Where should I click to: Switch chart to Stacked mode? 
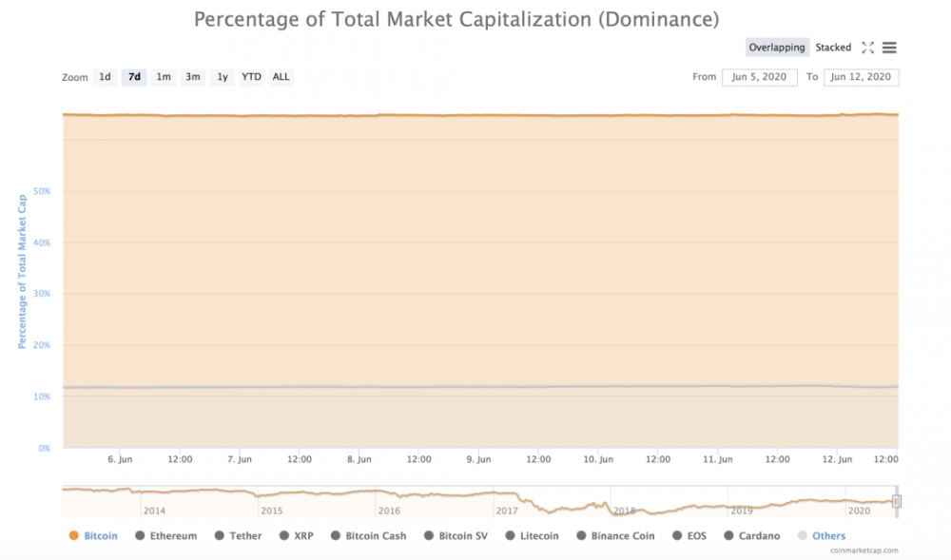[833, 48]
